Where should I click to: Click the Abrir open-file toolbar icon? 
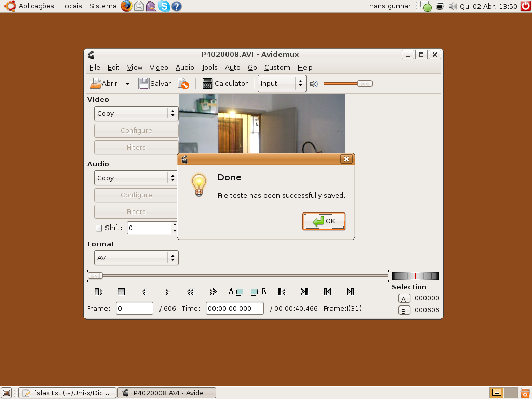coord(96,84)
